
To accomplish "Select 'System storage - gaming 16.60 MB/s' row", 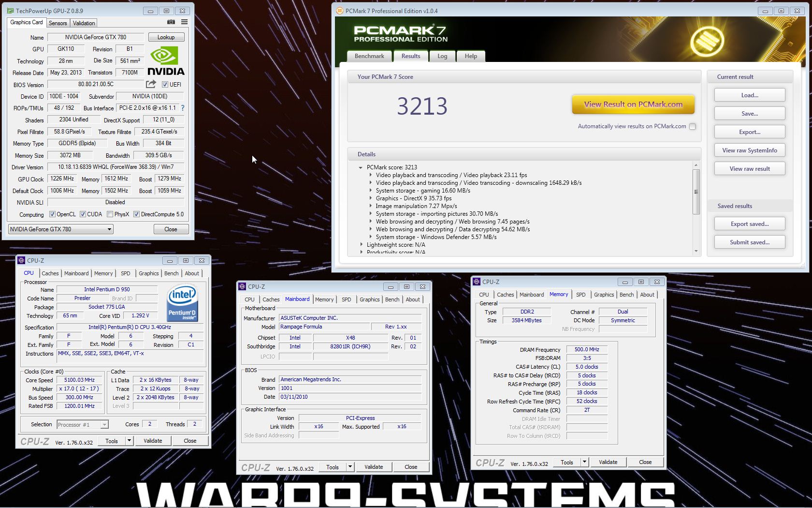I will (423, 191).
